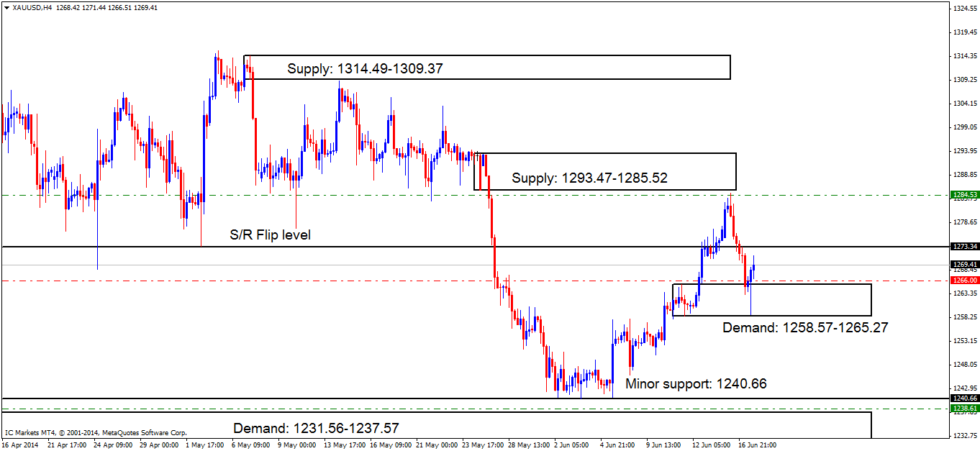The height and width of the screenshot is (451, 980).
Task: Click the 1240.66 price tag on axis
Action: coord(964,398)
